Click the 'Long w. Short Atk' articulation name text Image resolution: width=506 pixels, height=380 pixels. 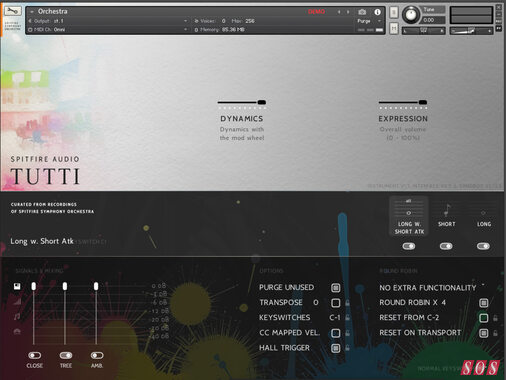[x=42, y=241]
